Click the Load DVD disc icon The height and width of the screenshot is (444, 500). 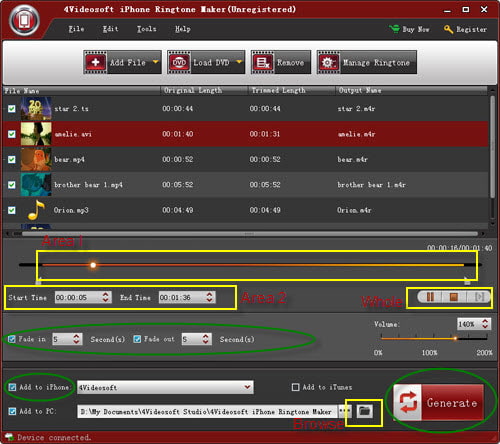(x=179, y=62)
